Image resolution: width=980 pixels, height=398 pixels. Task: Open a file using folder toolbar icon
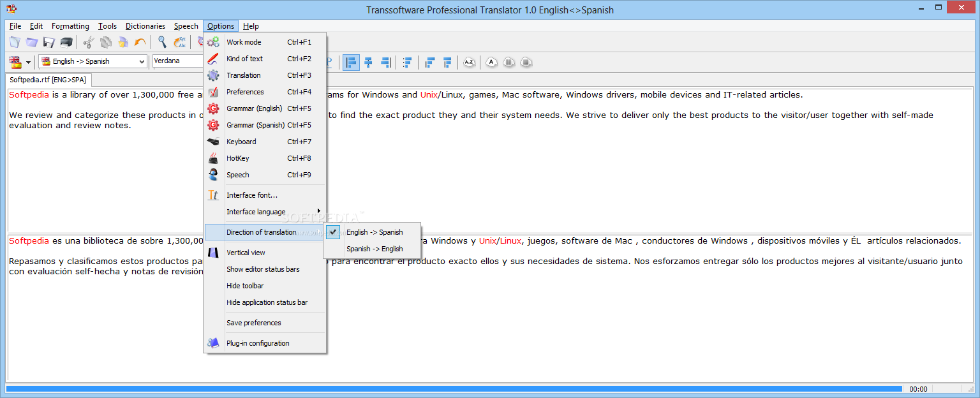[x=32, y=42]
